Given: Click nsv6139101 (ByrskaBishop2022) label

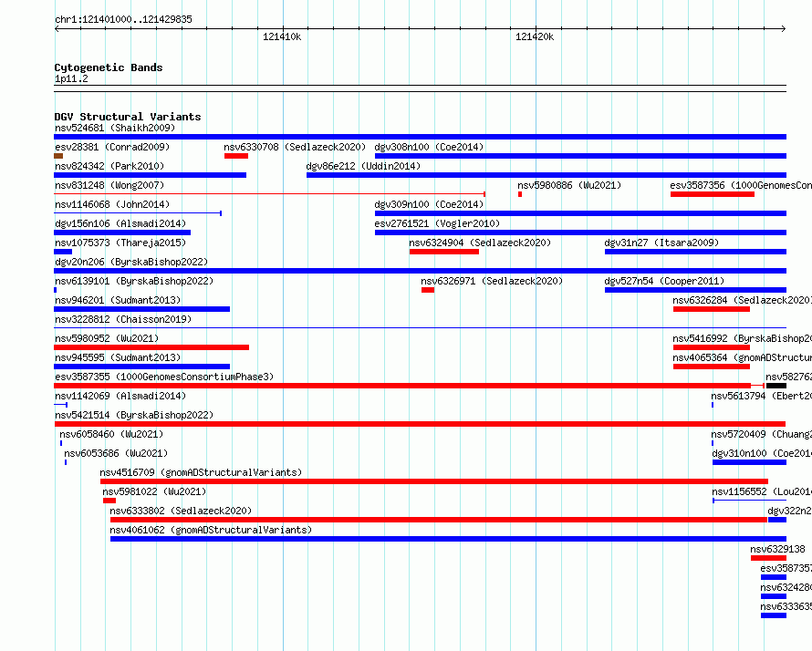Looking at the screenshot, I should click(134, 281).
